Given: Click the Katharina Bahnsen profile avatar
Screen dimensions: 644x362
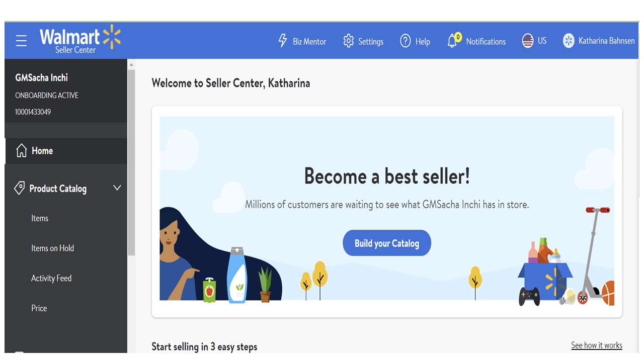Looking at the screenshot, I should pyautogui.click(x=569, y=41).
